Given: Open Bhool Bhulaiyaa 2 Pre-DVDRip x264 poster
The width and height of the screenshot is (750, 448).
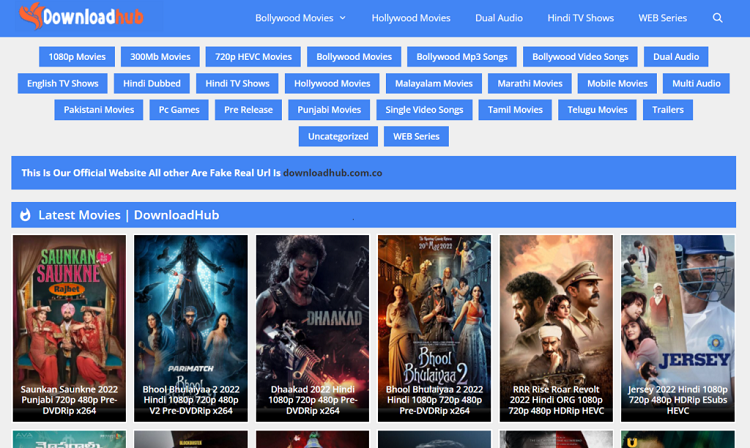Looking at the screenshot, I should [434, 328].
